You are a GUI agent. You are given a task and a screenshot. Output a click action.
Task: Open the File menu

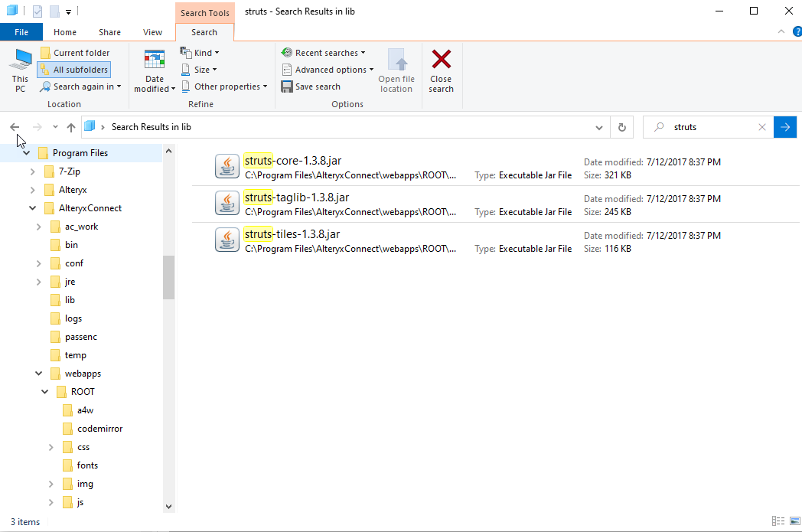pos(21,32)
